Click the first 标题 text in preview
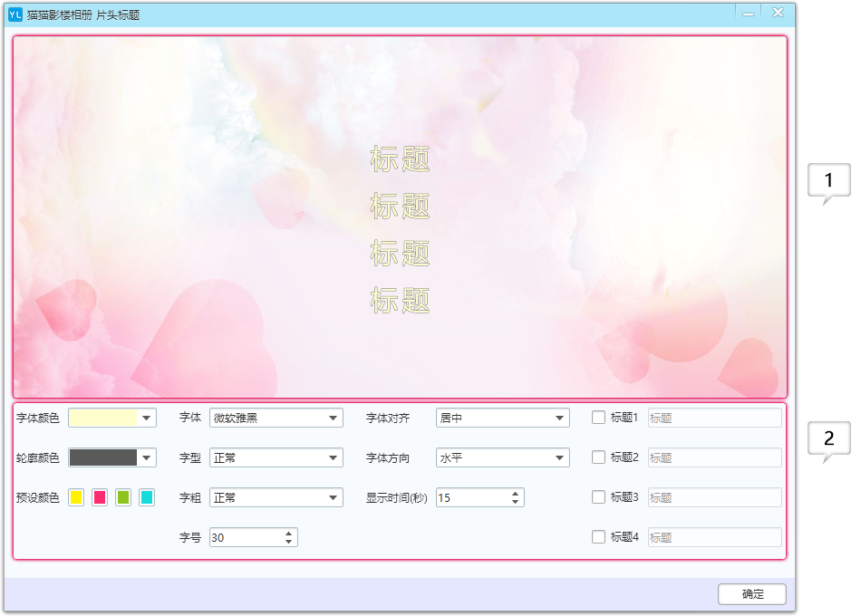Screen dimensions: 861x616 point(400,159)
